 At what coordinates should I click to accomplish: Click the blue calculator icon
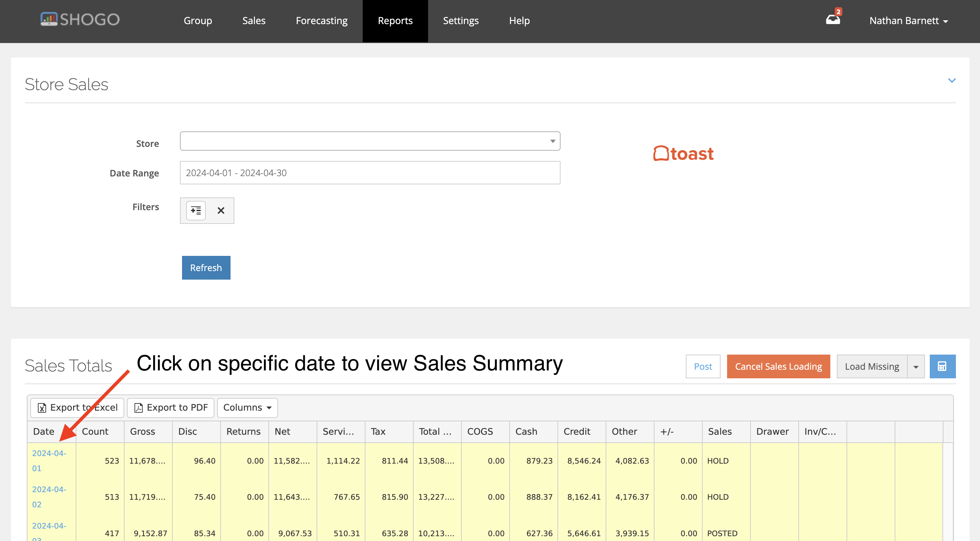pyautogui.click(x=942, y=366)
